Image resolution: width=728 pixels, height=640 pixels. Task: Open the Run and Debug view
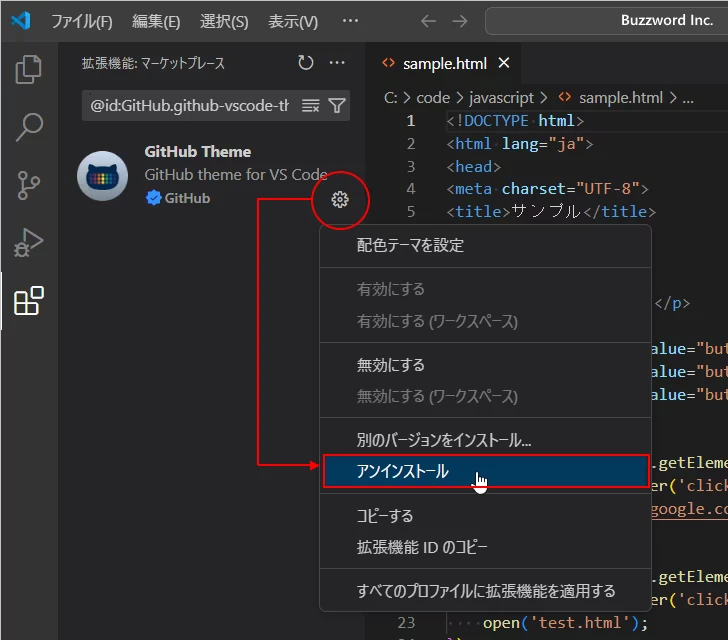coord(28,242)
